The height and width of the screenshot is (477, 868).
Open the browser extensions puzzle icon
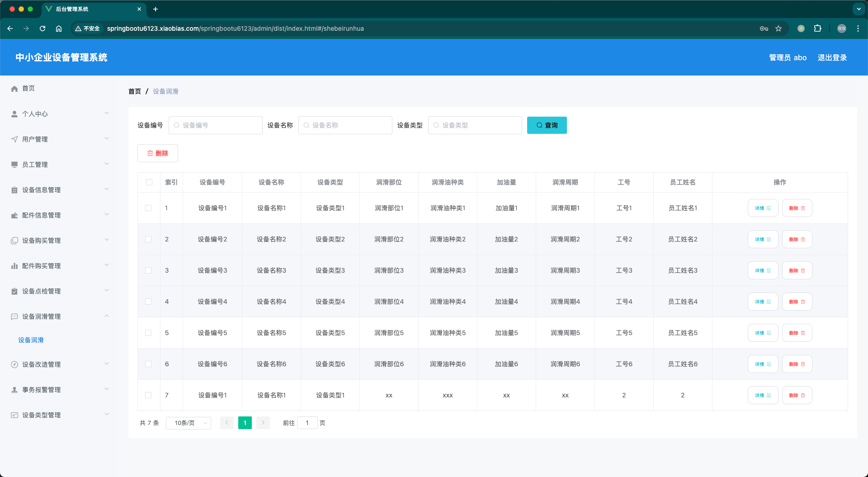[x=817, y=28]
